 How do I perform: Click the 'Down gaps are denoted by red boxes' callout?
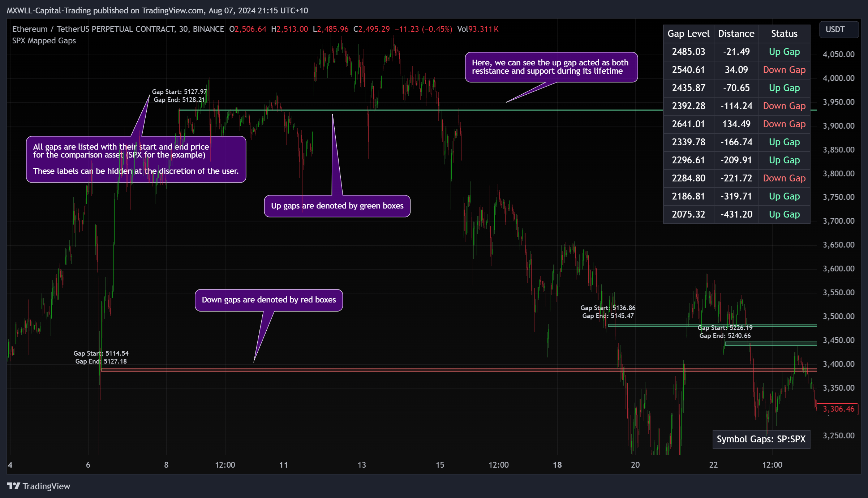click(x=269, y=300)
